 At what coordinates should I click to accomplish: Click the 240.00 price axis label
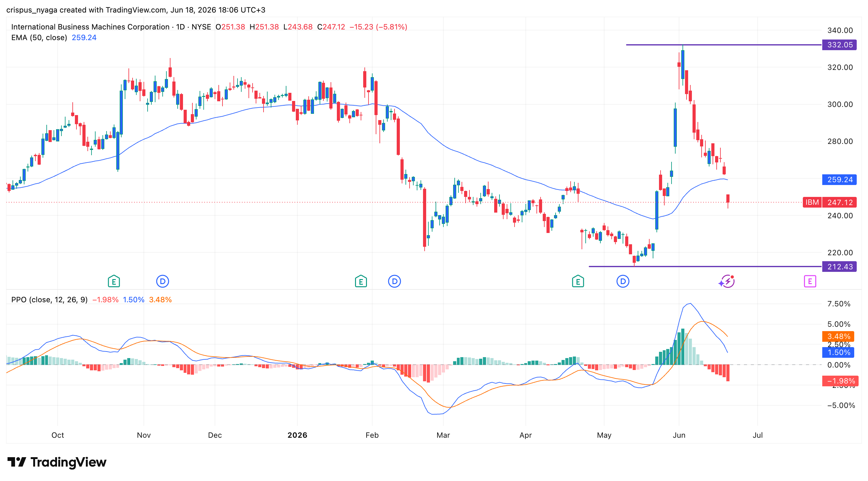(840, 216)
